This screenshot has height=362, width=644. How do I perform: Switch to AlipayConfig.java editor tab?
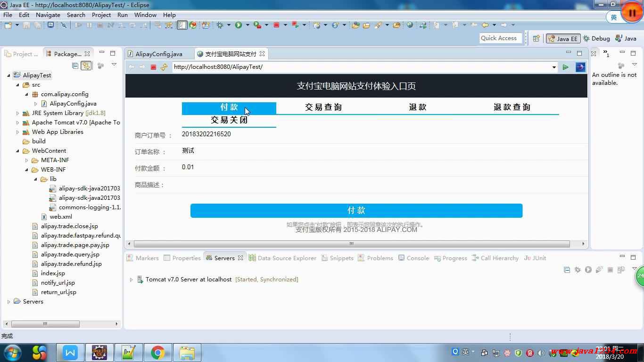pos(158,54)
